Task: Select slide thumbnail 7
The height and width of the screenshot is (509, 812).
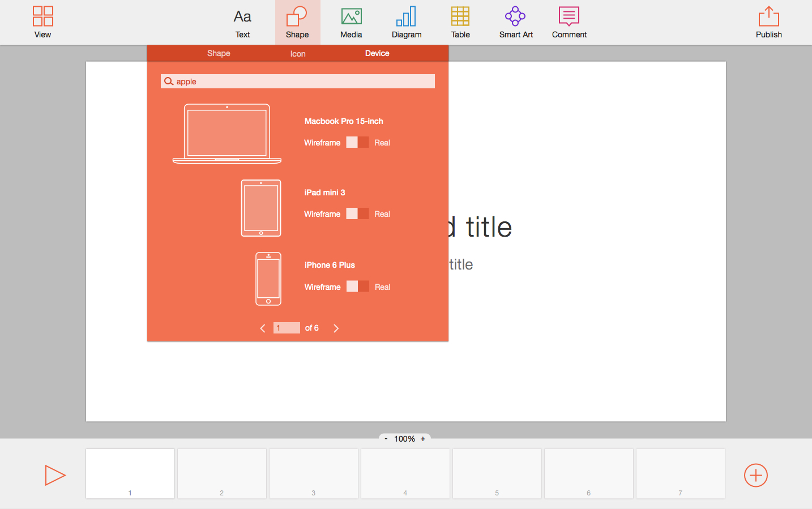Action: [x=681, y=473]
